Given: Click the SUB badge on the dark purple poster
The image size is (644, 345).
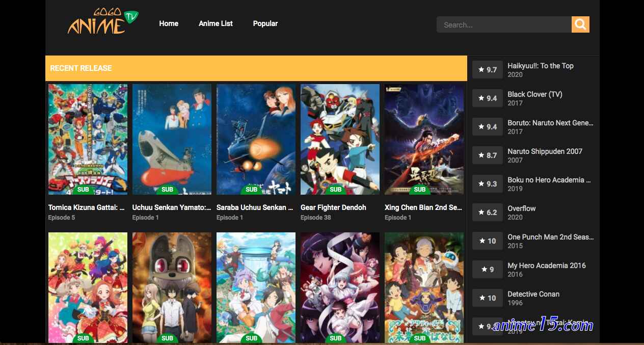Looking at the screenshot, I should pyautogui.click(x=335, y=338).
